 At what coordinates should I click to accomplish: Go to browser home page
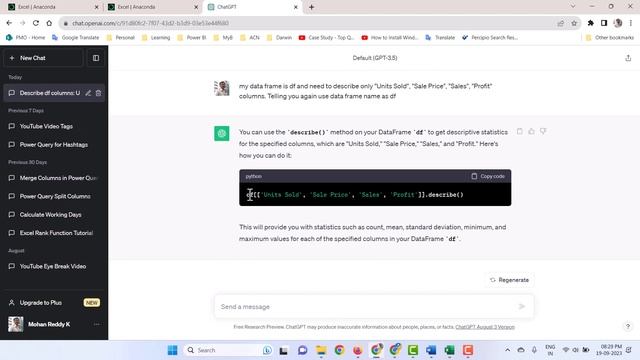pos(49,23)
